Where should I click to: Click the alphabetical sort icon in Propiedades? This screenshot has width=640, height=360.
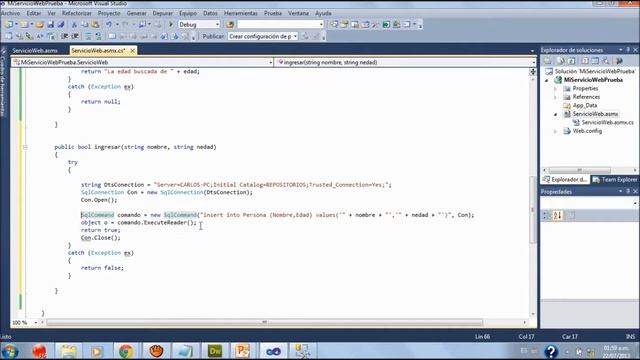(557, 215)
